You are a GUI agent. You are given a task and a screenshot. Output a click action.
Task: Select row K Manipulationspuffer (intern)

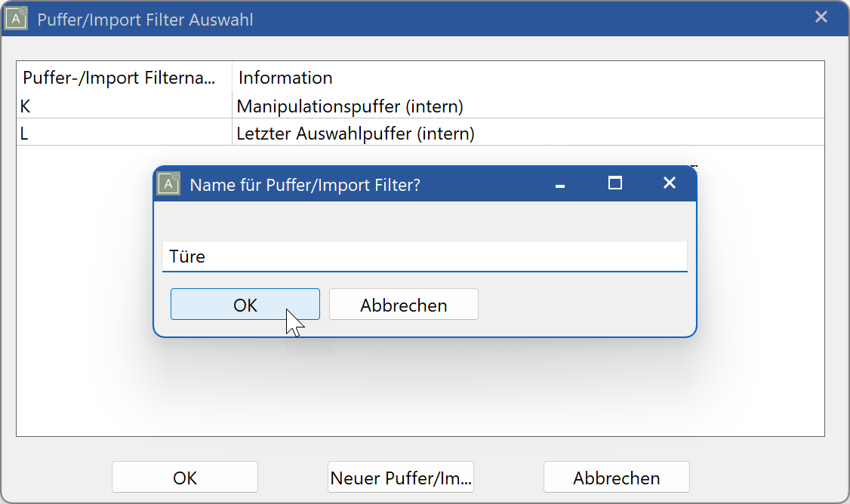[113, 106]
